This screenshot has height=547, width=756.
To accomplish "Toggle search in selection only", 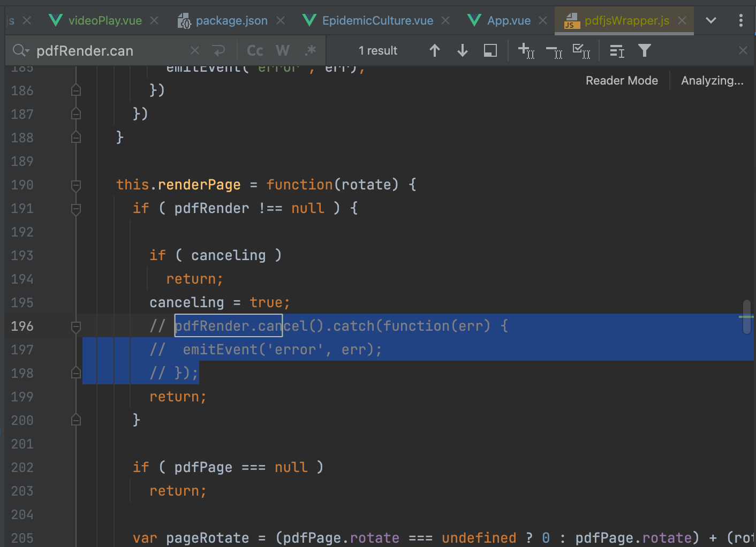I will (617, 51).
